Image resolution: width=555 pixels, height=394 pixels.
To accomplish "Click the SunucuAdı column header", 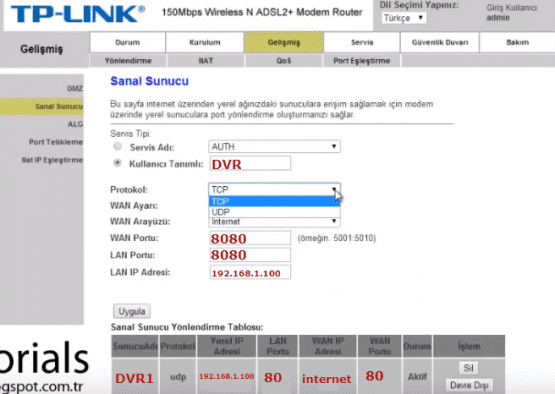I will click(x=135, y=346).
